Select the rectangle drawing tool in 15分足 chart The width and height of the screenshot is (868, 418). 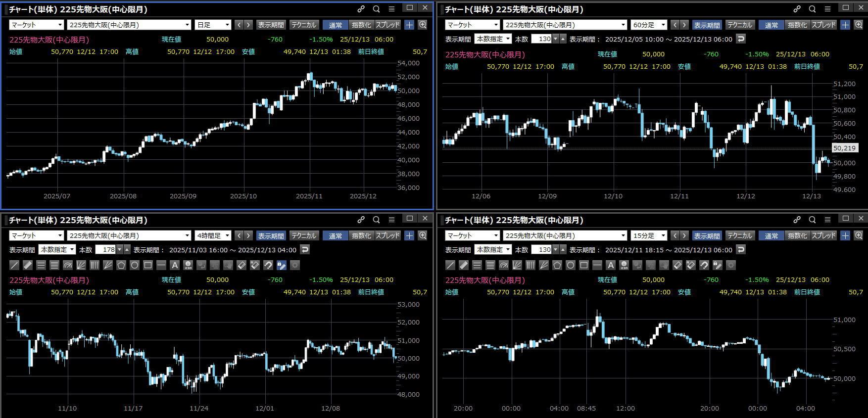[x=584, y=265]
